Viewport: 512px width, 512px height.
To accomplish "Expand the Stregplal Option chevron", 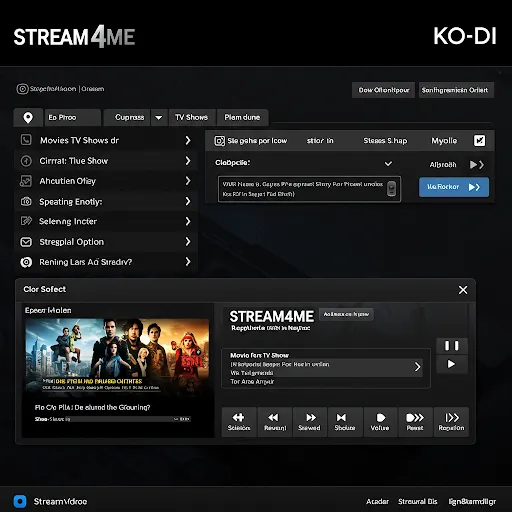I will pos(188,242).
